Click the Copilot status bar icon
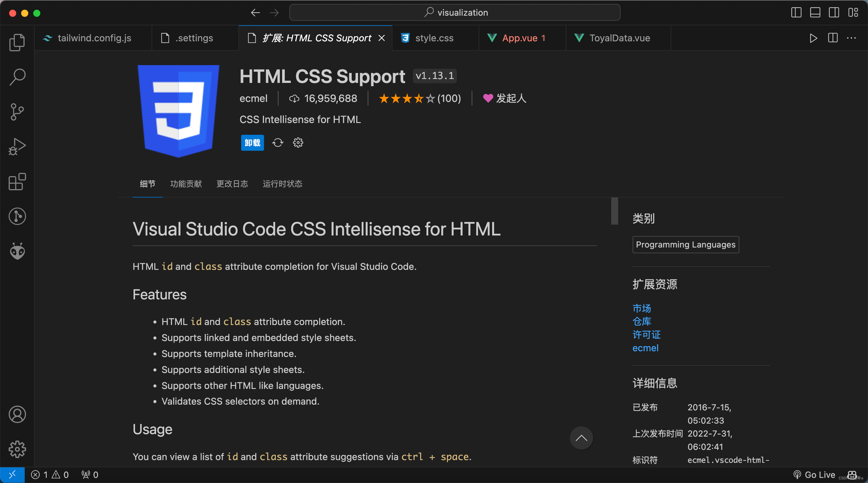The image size is (868, 483). tap(852, 475)
